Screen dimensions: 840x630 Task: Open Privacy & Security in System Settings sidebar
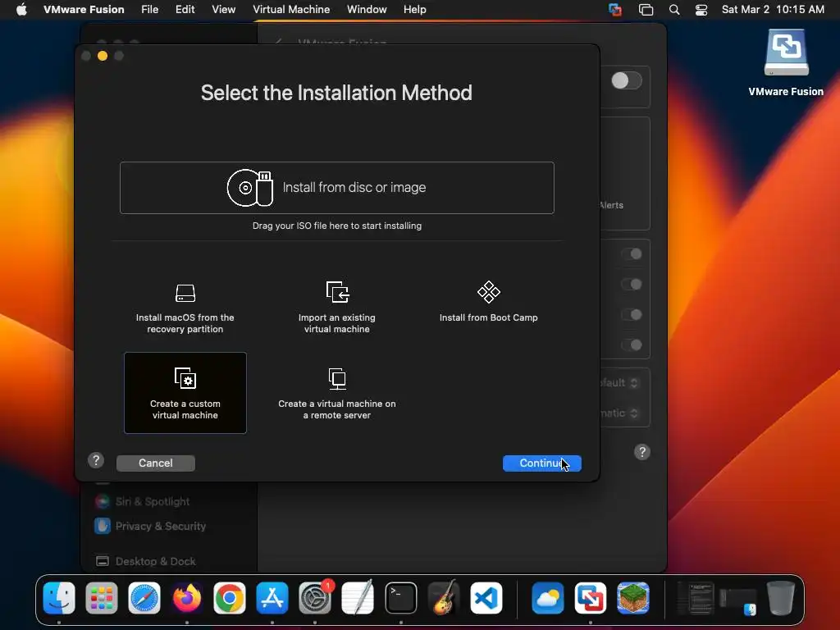click(x=151, y=526)
